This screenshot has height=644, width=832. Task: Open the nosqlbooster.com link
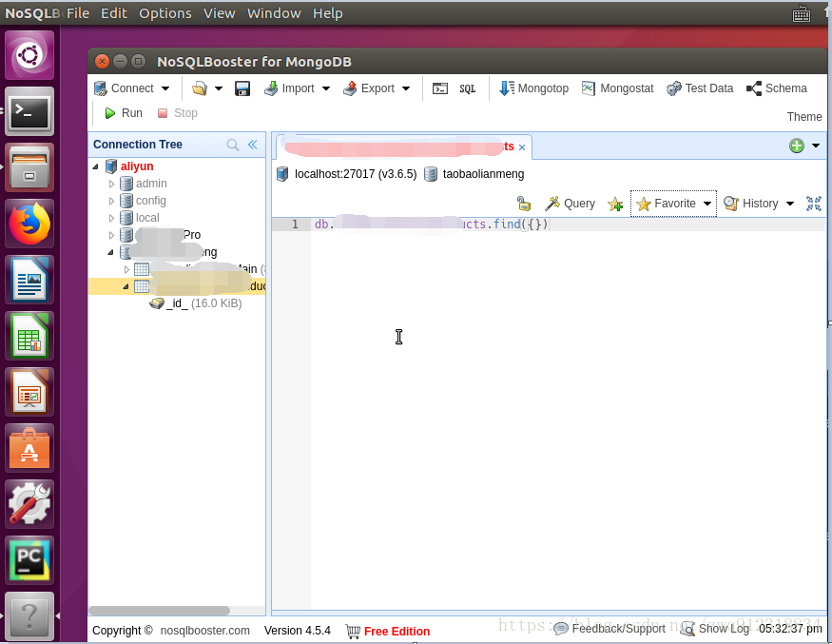click(204, 631)
